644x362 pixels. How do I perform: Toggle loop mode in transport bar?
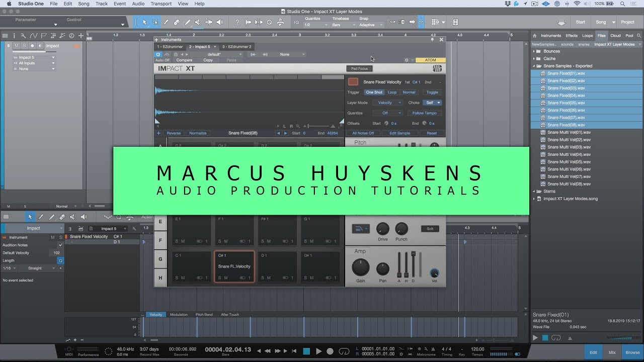[x=344, y=351]
